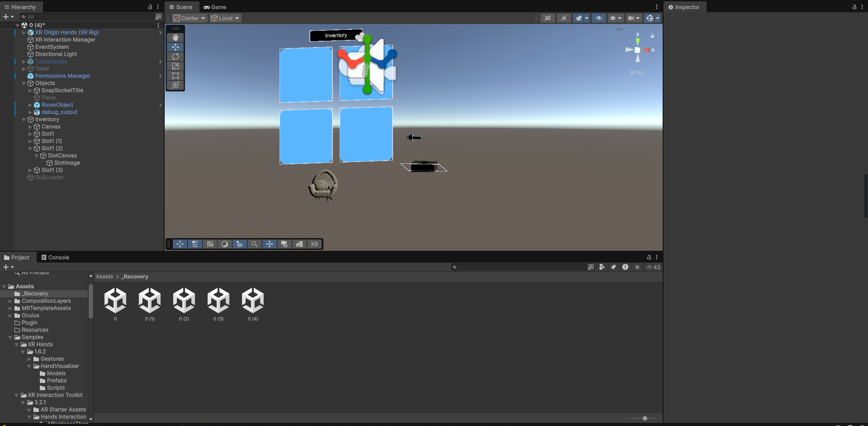The image size is (868, 426).
Task: Click the camera preview overlay icon
Action: coord(285,244)
